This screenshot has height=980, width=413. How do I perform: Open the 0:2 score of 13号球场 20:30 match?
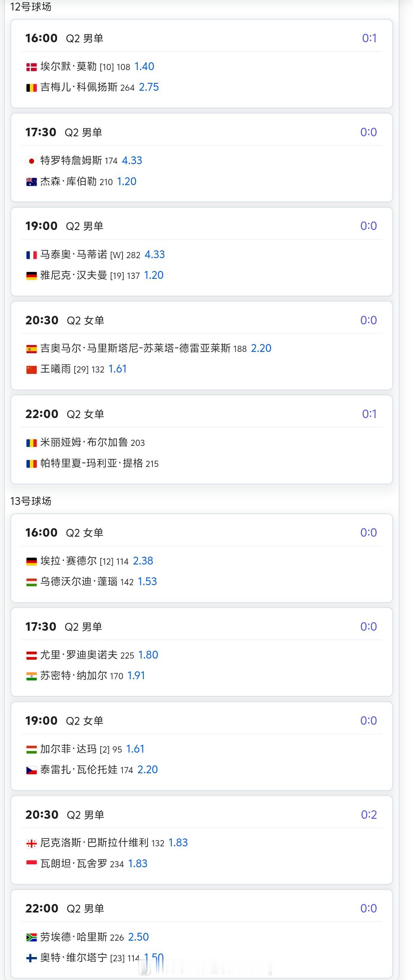coord(368,815)
